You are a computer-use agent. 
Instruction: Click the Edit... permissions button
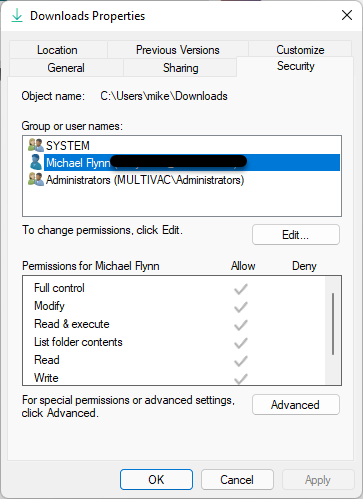(296, 235)
